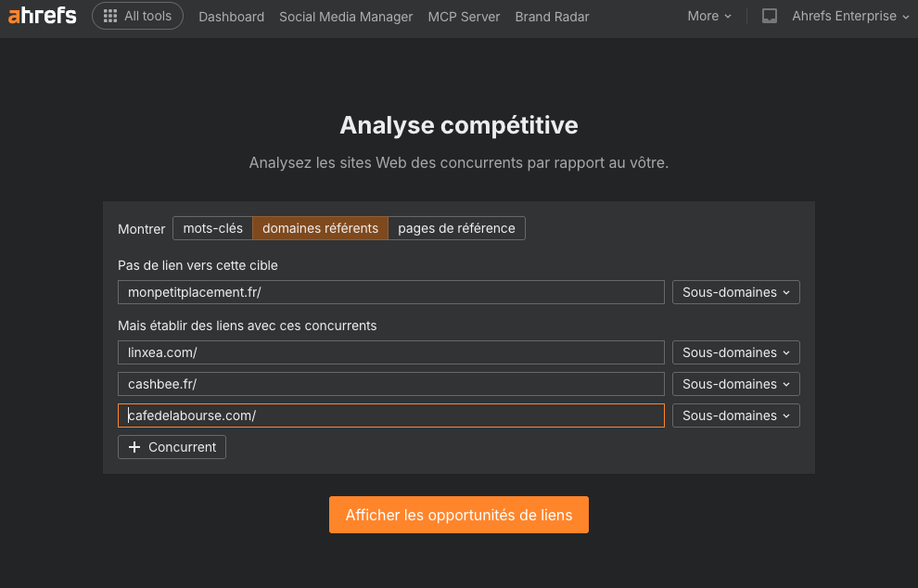Select the pages de référence option
This screenshot has width=918, height=588.
click(x=456, y=228)
